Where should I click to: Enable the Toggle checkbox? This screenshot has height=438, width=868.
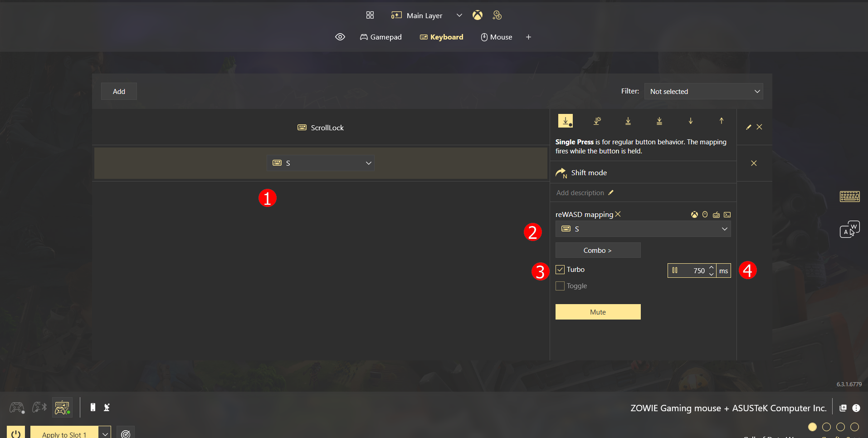[560, 286]
